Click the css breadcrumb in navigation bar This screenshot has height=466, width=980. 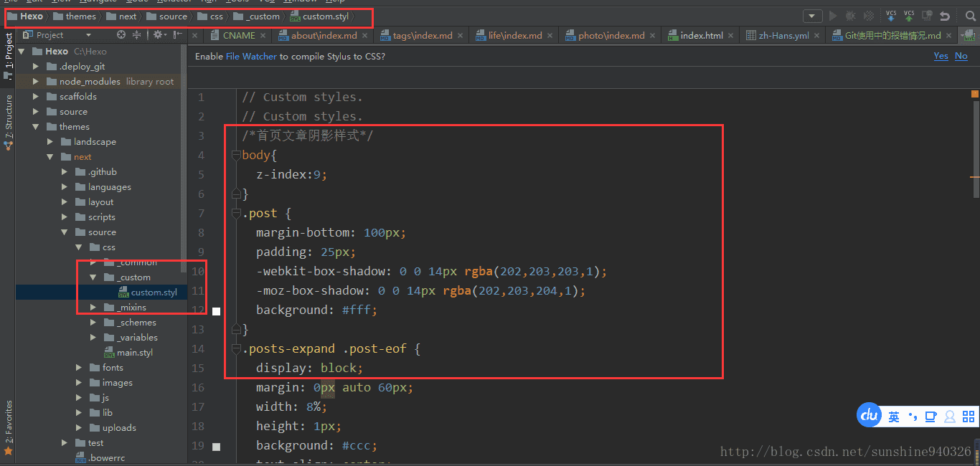tap(211, 16)
